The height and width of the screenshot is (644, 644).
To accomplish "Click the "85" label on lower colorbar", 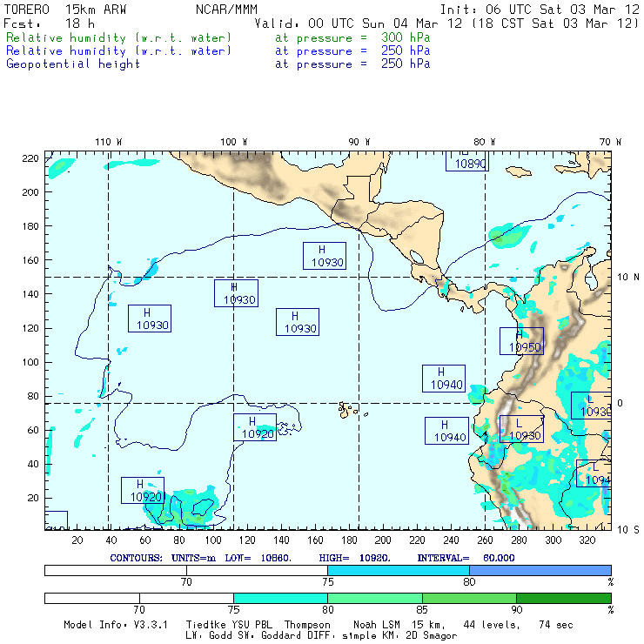I will pos(422,610).
